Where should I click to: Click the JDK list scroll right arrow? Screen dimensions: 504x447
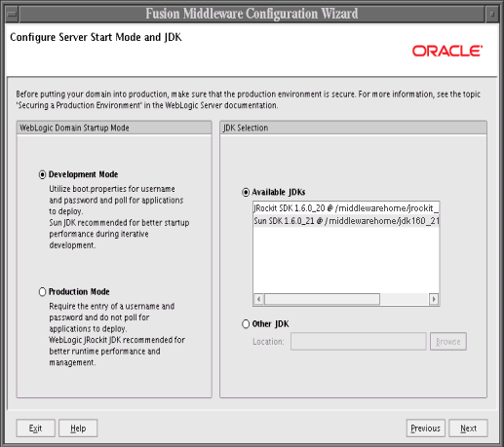[434, 299]
